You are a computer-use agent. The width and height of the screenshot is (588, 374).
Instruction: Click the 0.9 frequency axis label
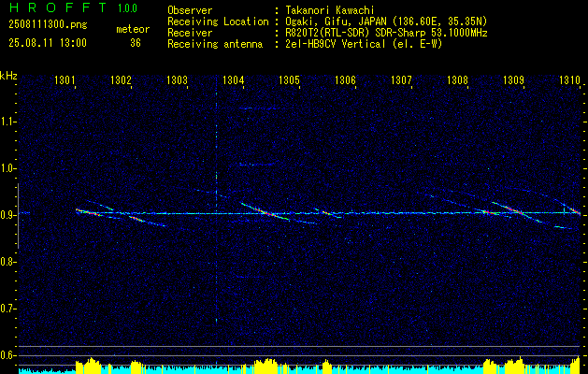coord(7,215)
